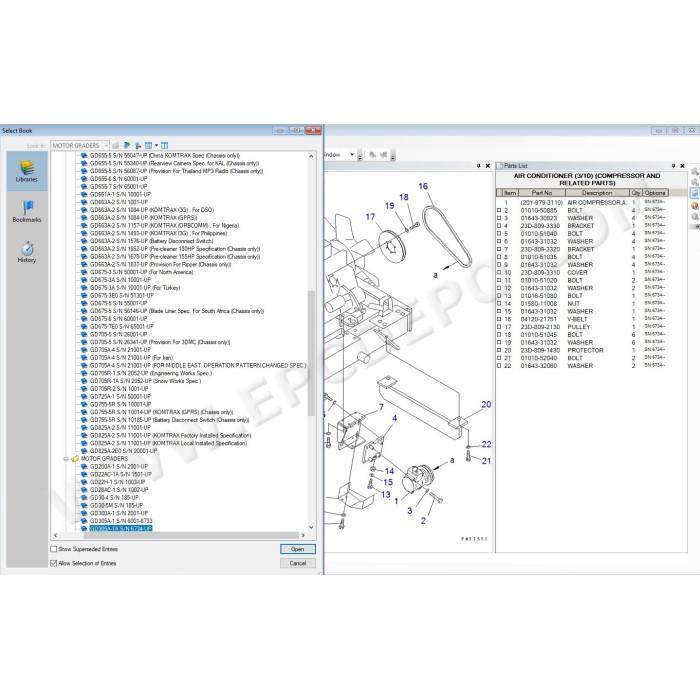Click the up-one-level folder icon in Select Book
This screenshot has width=700, height=700.
pos(116,146)
